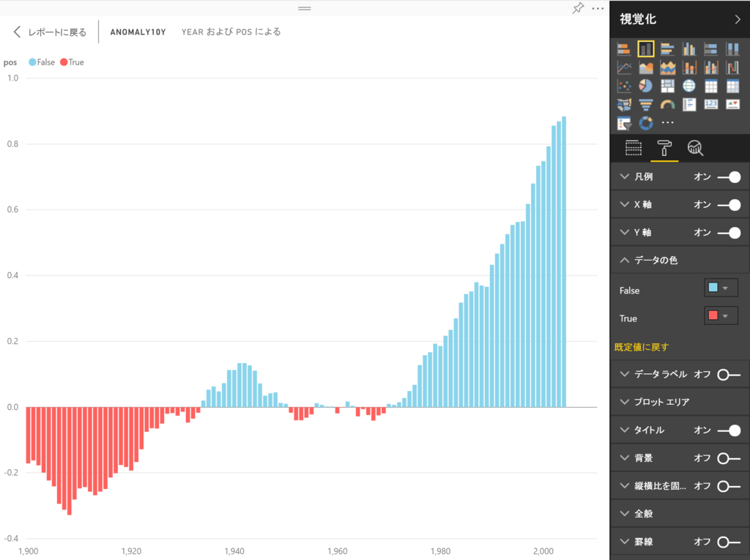Go back via レポートに戻る
Image resolution: width=750 pixels, height=560 pixels.
50,32
